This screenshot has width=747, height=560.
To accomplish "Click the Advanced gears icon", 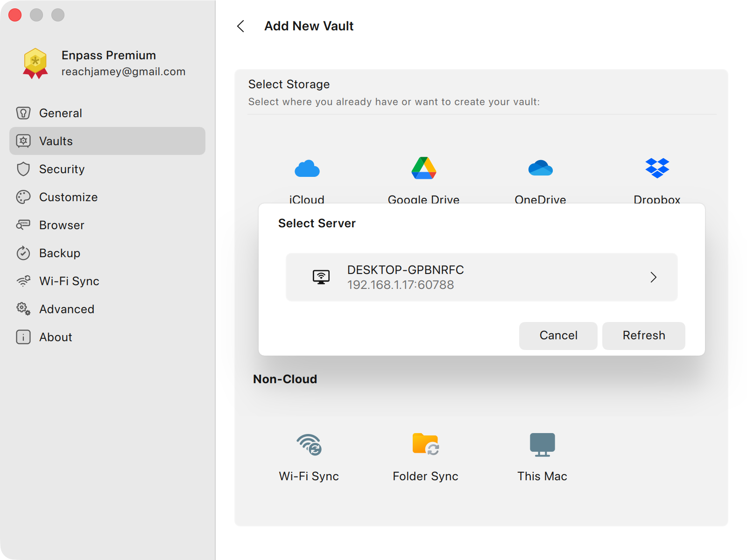I will point(23,309).
